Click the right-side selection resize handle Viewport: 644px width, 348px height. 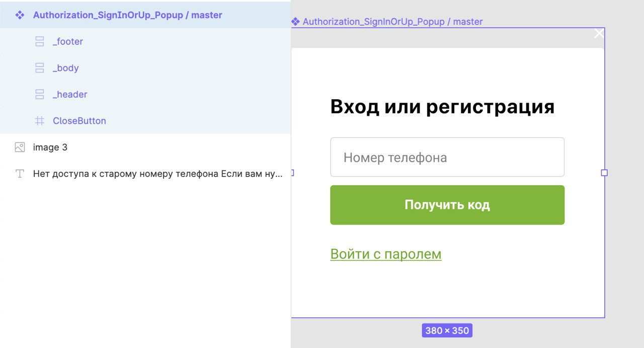click(x=604, y=173)
